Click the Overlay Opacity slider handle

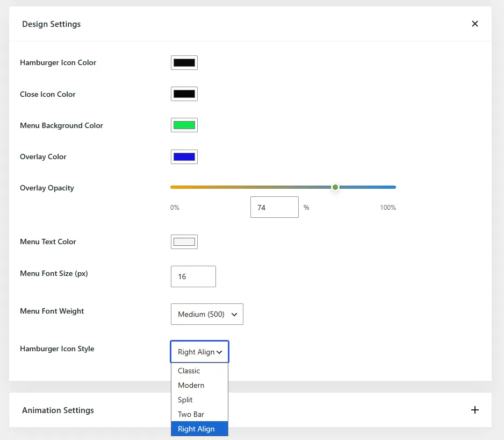click(335, 187)
